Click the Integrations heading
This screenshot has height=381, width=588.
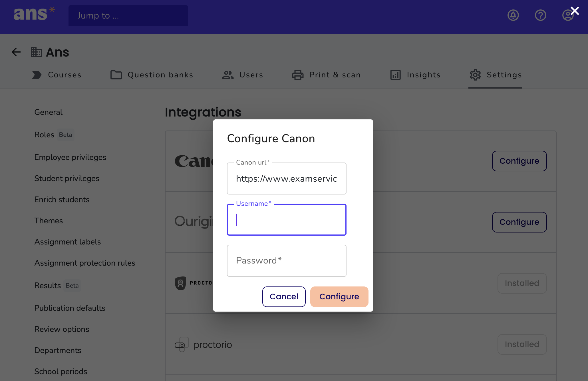pos(203,112)
